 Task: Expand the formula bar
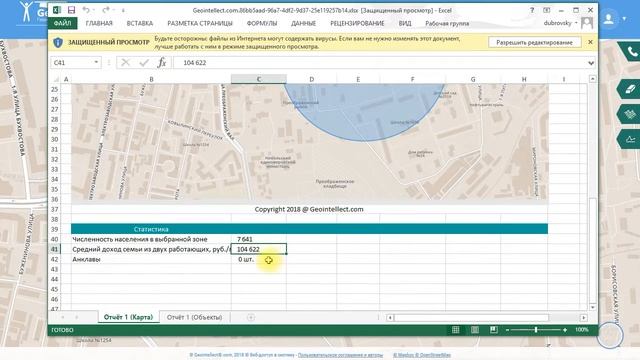[591, 63]
